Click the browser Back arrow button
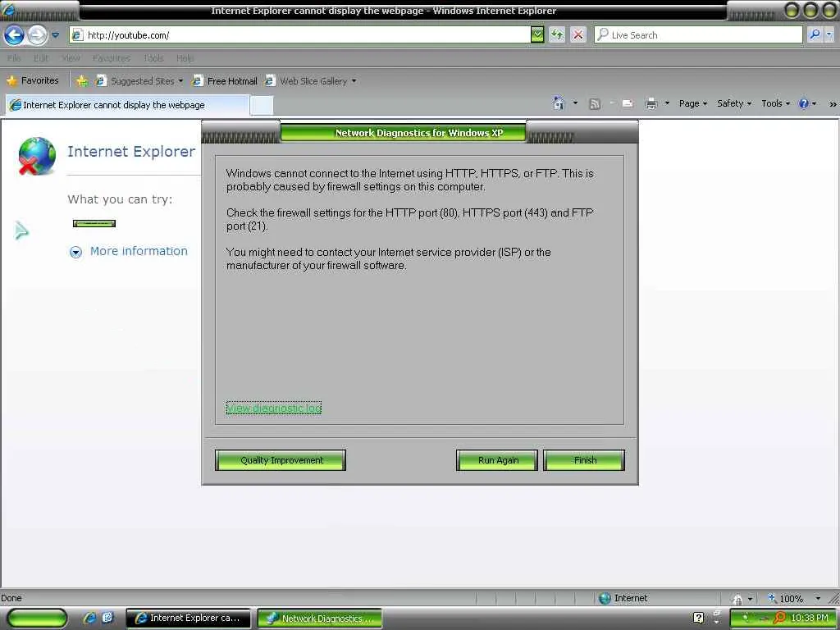 click(15, 35)
